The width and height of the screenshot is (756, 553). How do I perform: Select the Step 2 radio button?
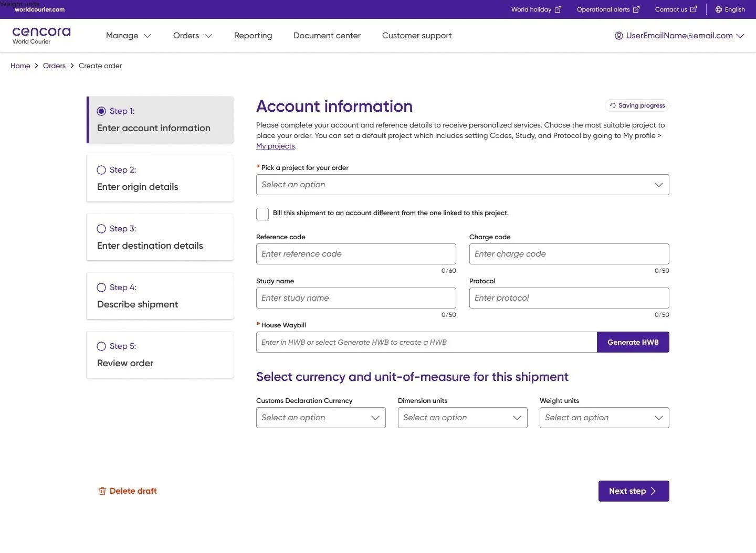[101, 170]
